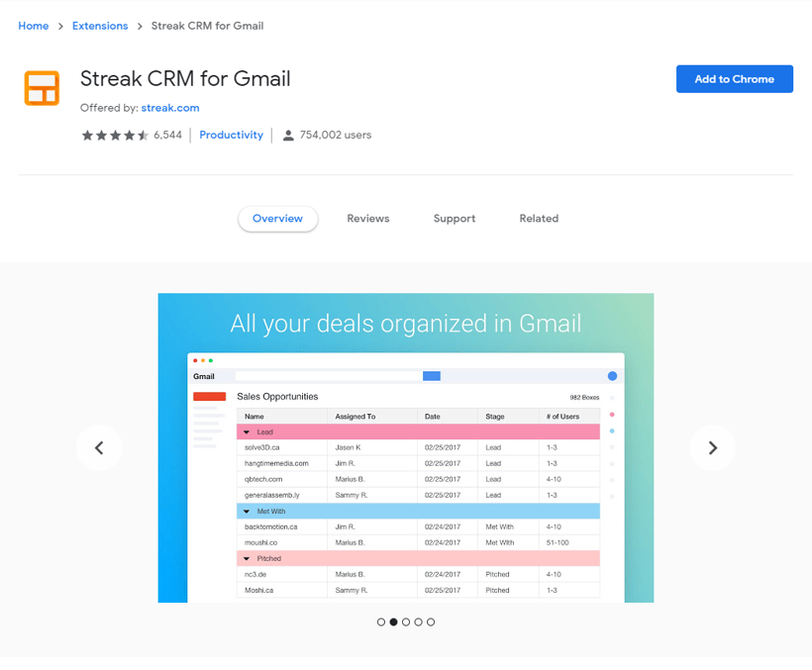Select the third carousel dot indicator
The width and height of the screenshot is (812, 670).
pyautogui.click(x=406, y=622)
